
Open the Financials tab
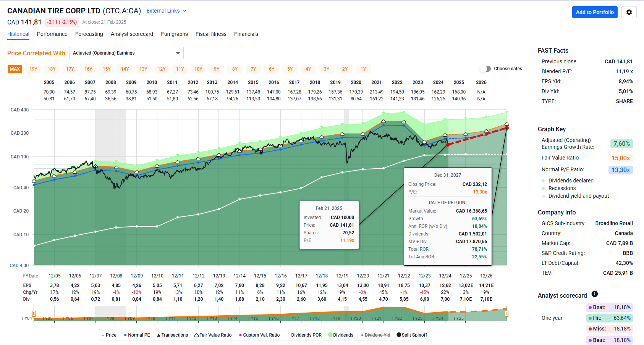[x=246, y=34]
